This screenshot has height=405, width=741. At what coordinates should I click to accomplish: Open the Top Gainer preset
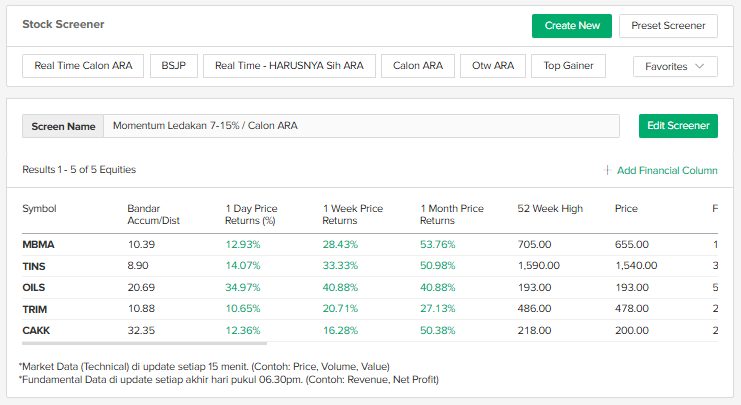coord(568,66)
